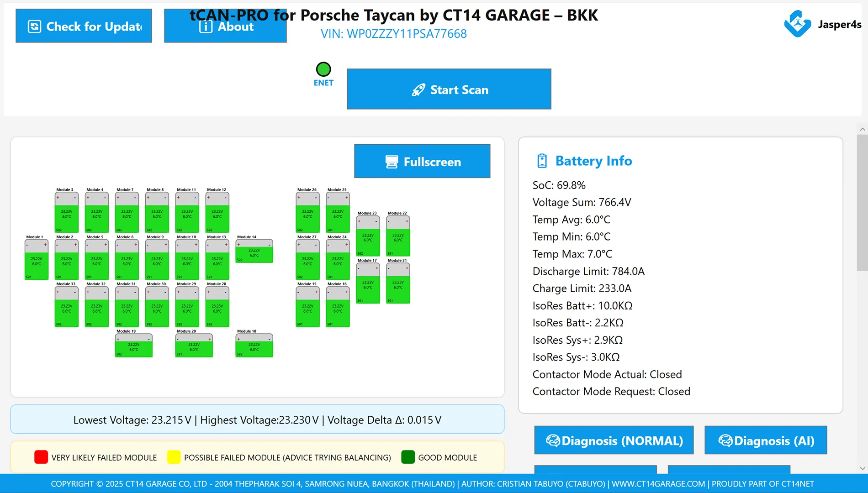This screenshot has width=868, height=493.
Task: Select Module 18 battery cell
Action: 254,345
